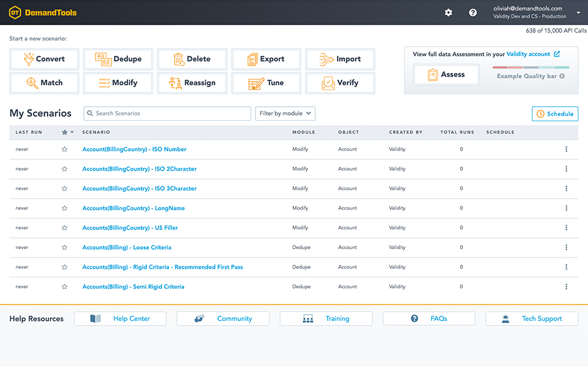Open Accounts(BillingCountry) - ISO 2Character scenario
The width and height of the screenshot is (588, 368).
140,169
